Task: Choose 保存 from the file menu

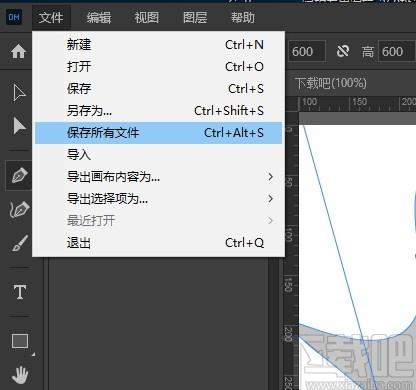Action: click(x=158, y=89)
